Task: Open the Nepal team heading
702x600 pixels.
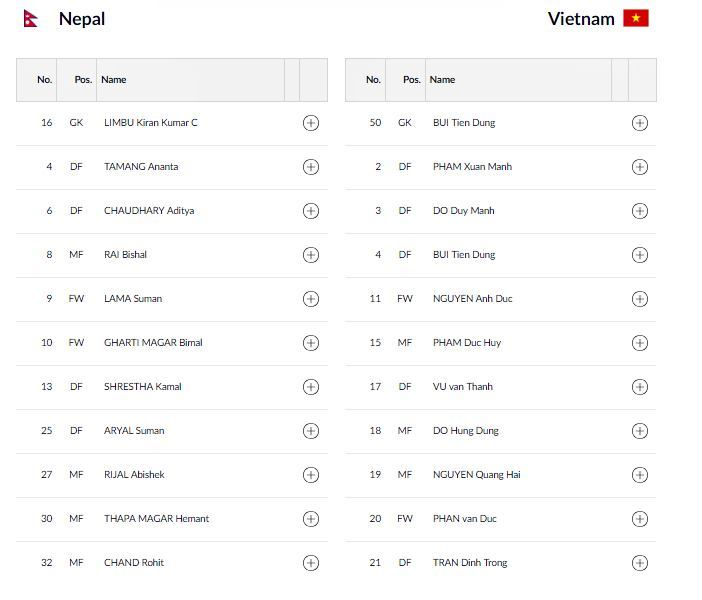Action: tap(82, 19)
